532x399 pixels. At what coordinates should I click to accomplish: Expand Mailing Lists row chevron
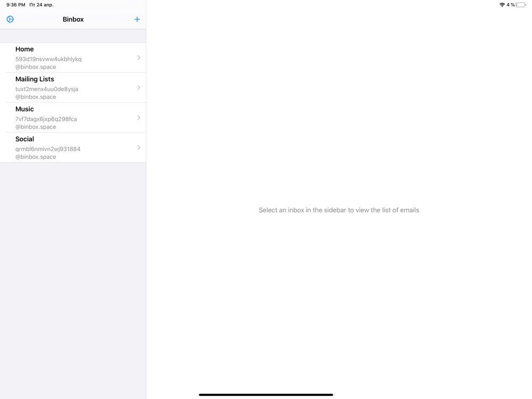[139, 88]
